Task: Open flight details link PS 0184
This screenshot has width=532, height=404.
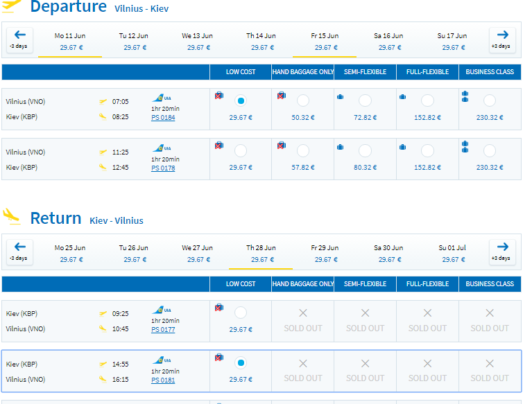Action: 163,118
